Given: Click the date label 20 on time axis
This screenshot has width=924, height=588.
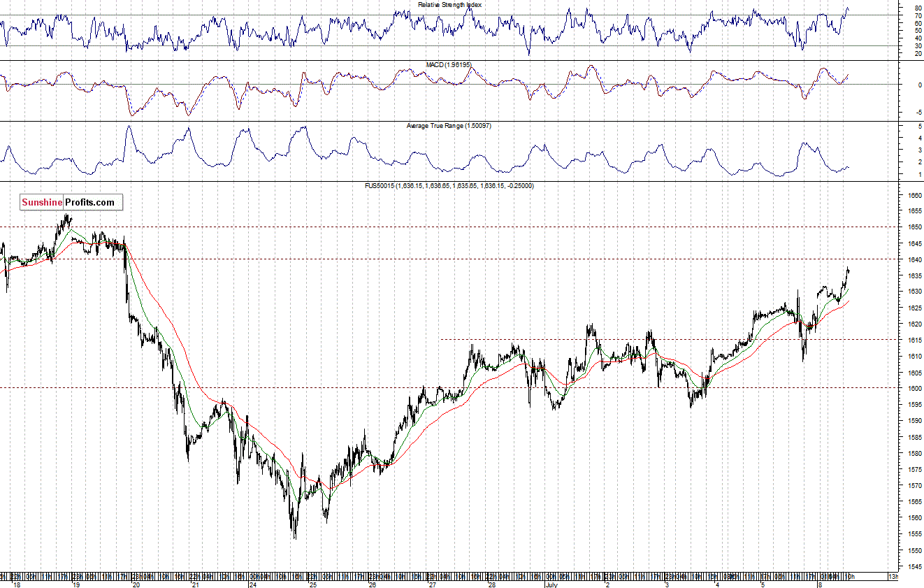Looking at the screenshot, I should tap(136, 584).
